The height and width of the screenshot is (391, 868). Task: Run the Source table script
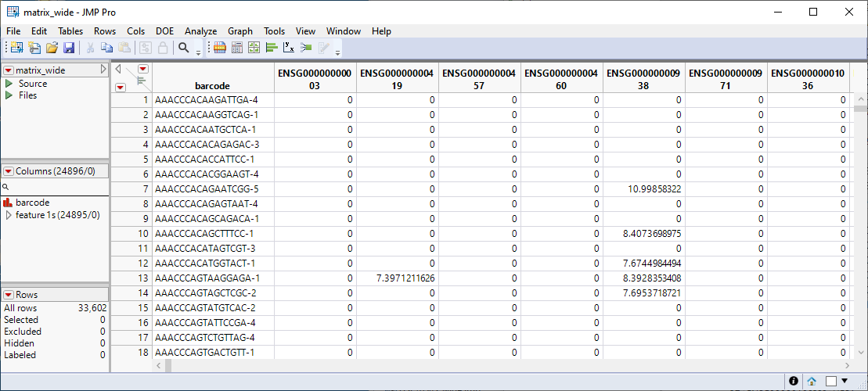(x=9, y=84)
